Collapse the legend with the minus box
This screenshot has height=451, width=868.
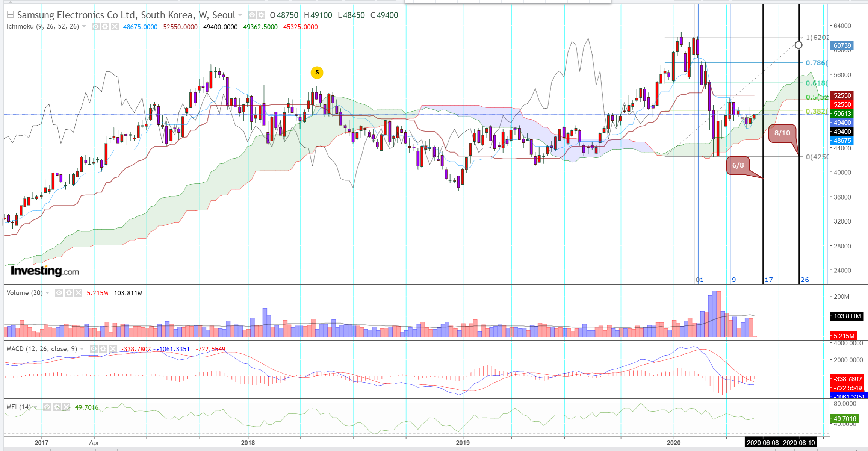tap(11, 15)
